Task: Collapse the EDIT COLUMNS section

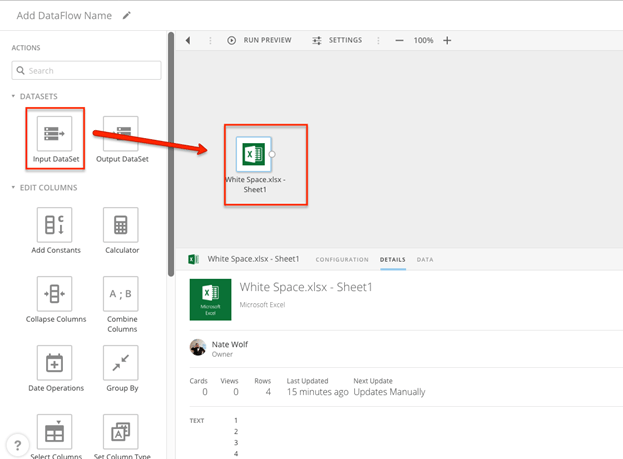Action: [x=13, y=187]
